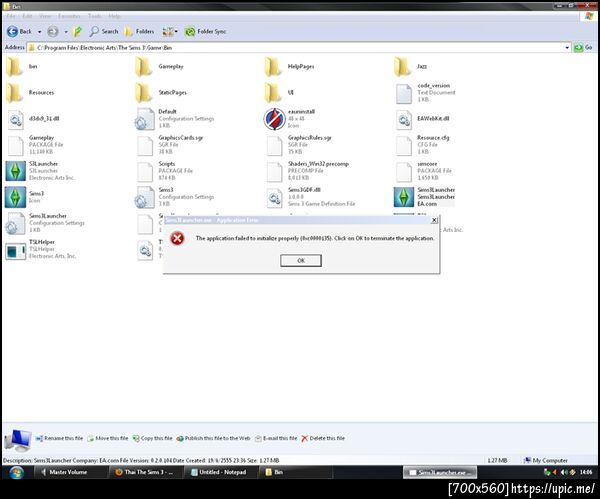Go up one folder level
The height and width of the screenshot is (499, 600).
click(x=77, y=31)
